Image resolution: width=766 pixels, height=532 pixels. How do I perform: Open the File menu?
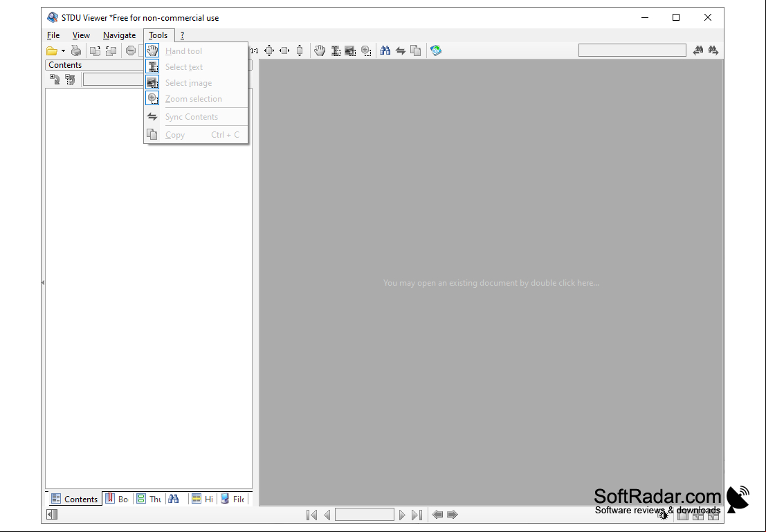pos(53,35)
